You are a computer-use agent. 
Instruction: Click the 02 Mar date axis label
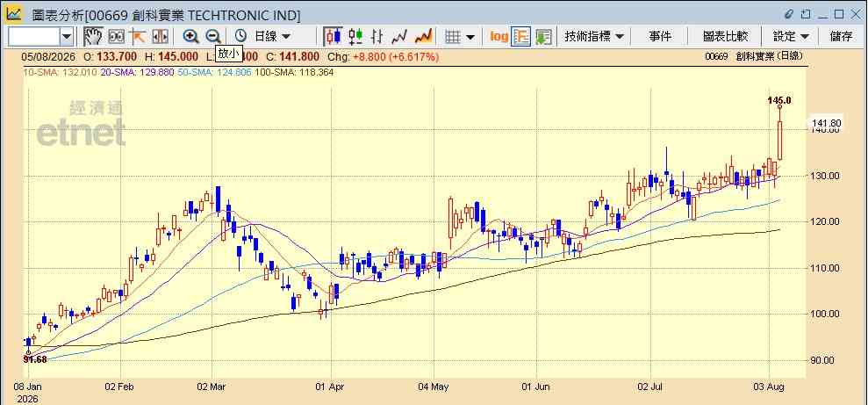pos(212,387)
